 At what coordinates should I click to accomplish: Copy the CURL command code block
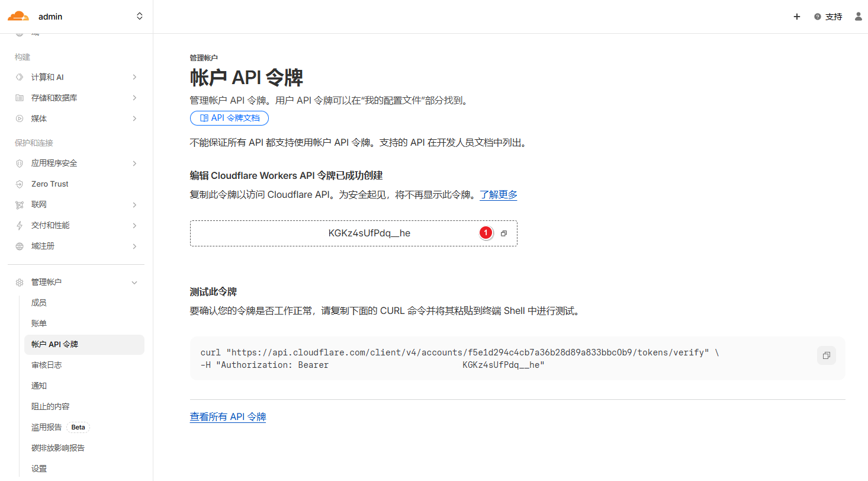pos(826,355)
